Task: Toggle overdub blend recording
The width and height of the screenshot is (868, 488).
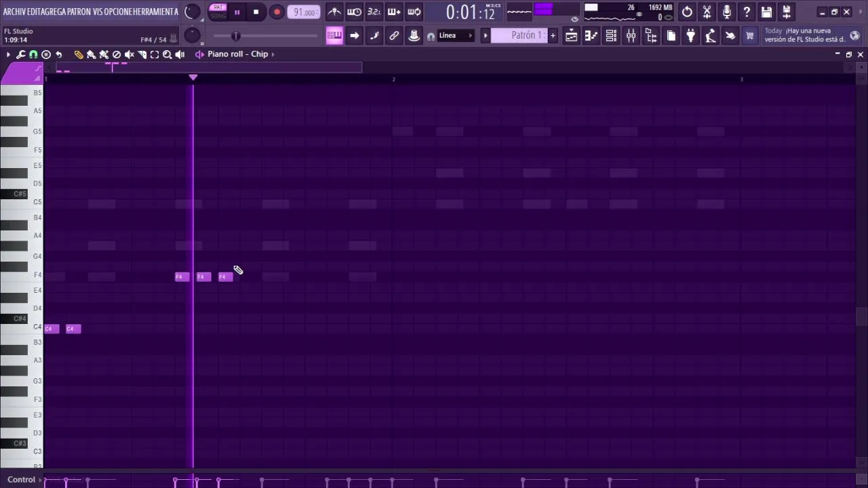Action: pos(394,12)
